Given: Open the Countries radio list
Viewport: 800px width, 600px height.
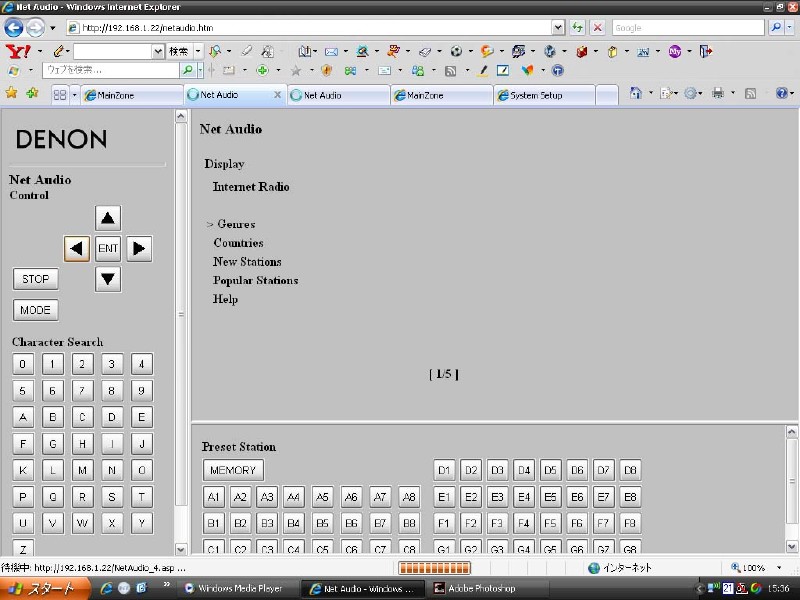Looking at the screenshot, I should pos(238,243).
